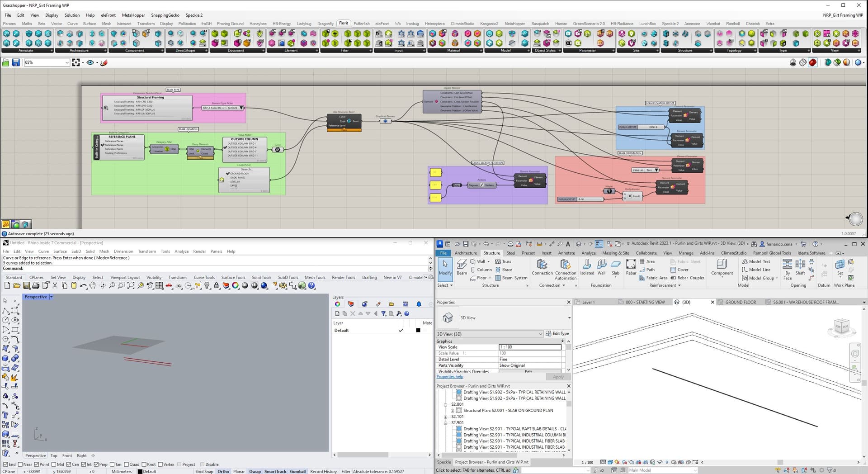This screenshot has width=868, height=474.
Task: Click Default layer black color swatch
Action: [418, 330]
